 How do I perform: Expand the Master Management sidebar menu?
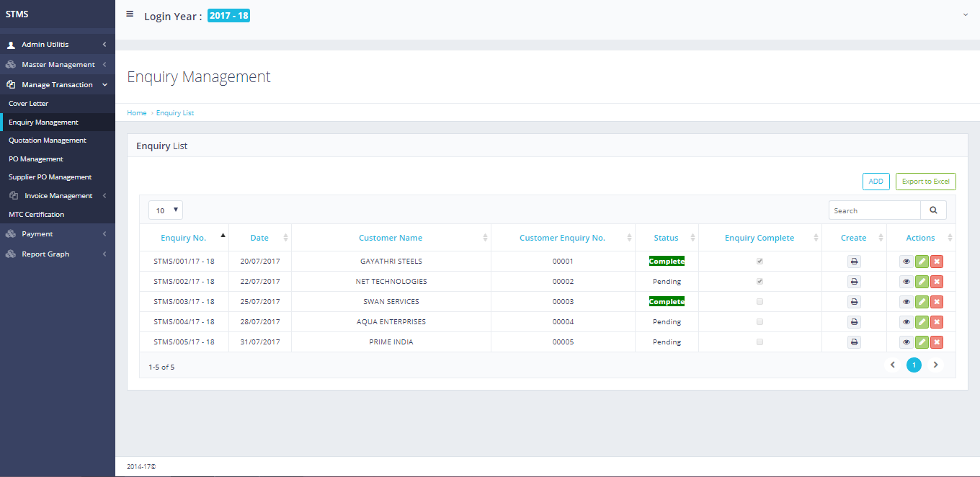(x=58, y=65)
